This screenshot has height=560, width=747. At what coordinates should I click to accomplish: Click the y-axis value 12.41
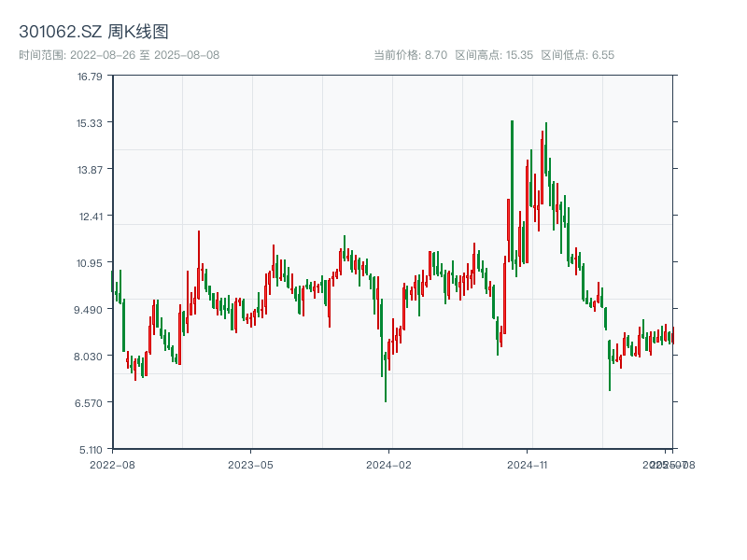click(x=91, y=217)
